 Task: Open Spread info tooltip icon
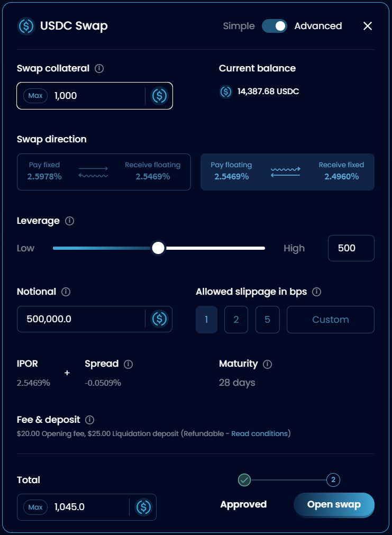tap(128, 364)
